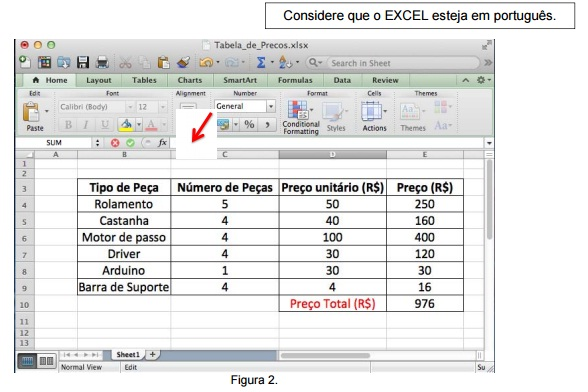Add a new sheet with the plus button
This screenshot has width=588, height=392.
(x=152, y=354)
